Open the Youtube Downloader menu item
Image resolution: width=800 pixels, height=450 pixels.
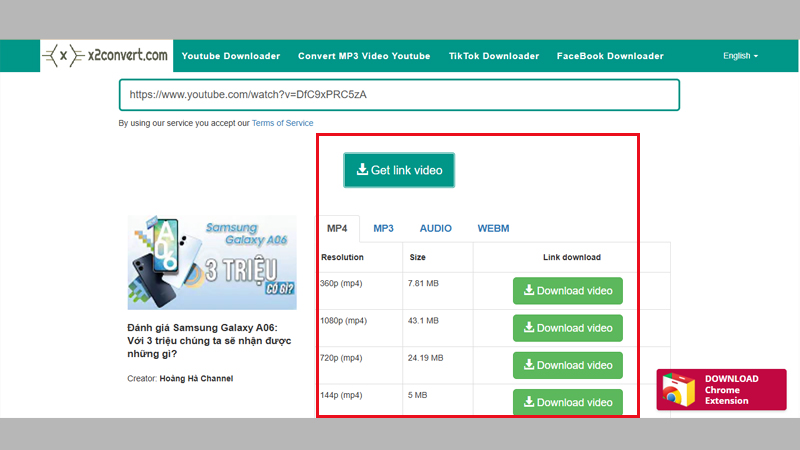[231, 56]
